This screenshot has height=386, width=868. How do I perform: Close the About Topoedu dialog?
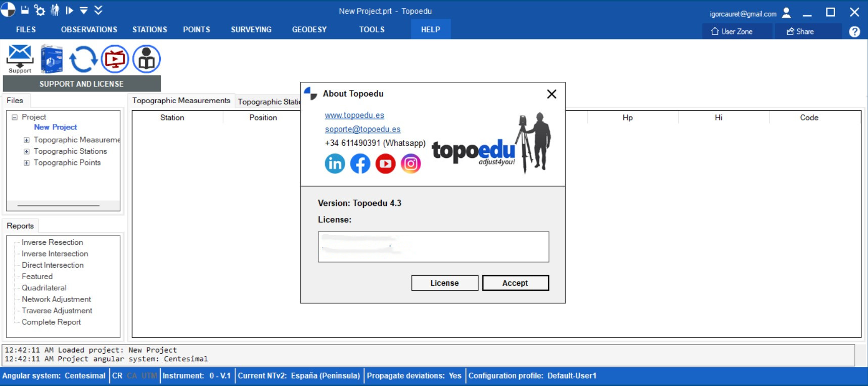pyautogui.click(x=552, y=94)
